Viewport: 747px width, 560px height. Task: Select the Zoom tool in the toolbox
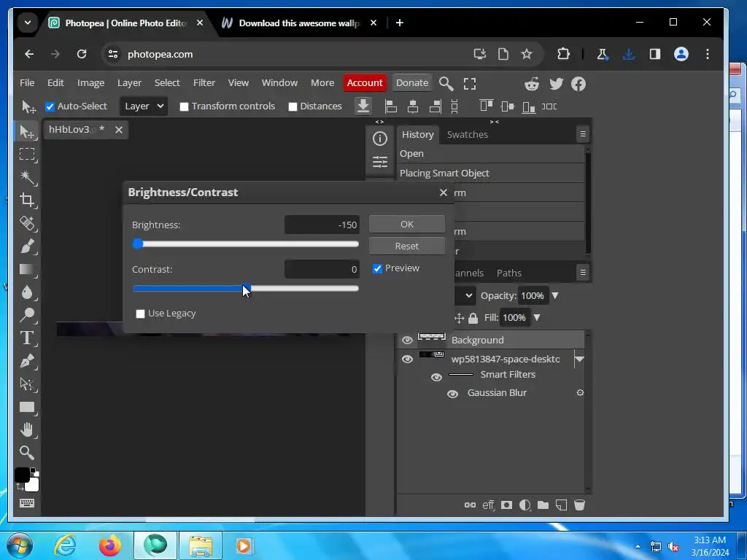click(27, 452)
